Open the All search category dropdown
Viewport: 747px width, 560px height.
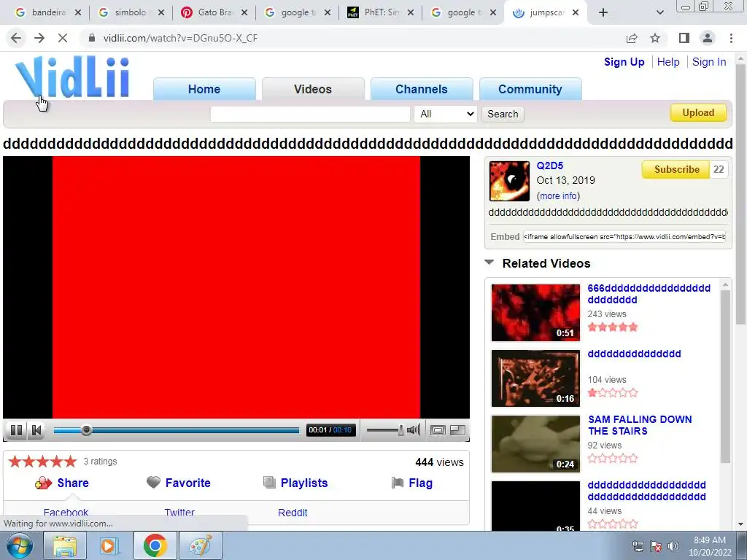(446, 114)
